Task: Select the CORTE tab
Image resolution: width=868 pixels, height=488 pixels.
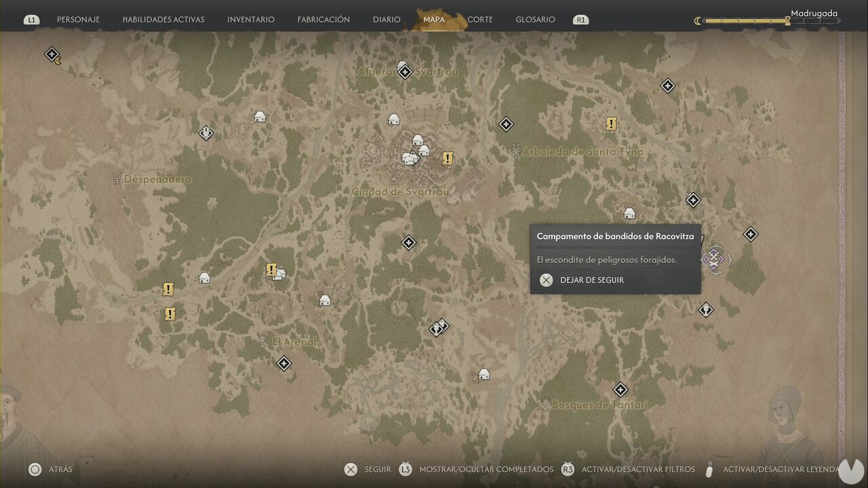Action: (x=480, y=20)
